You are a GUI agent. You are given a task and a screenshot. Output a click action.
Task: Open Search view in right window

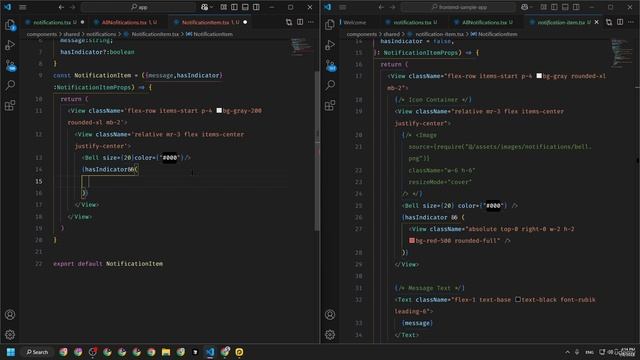330,85
